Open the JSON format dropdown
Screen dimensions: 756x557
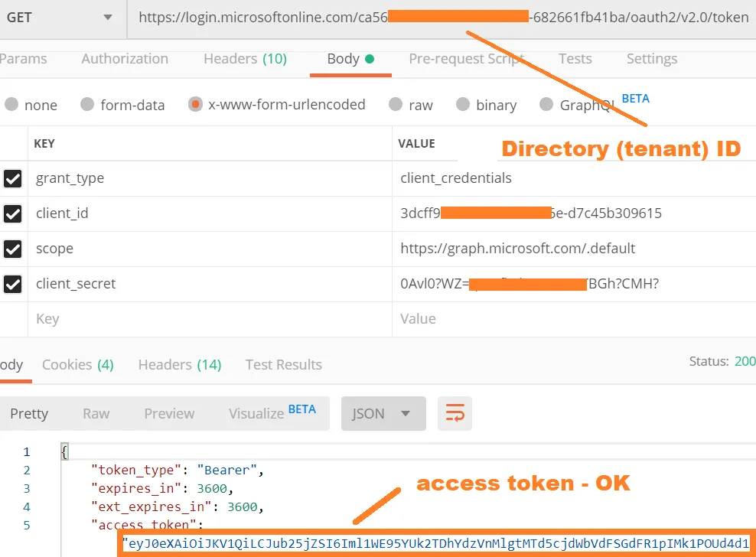tap(383, 414)
